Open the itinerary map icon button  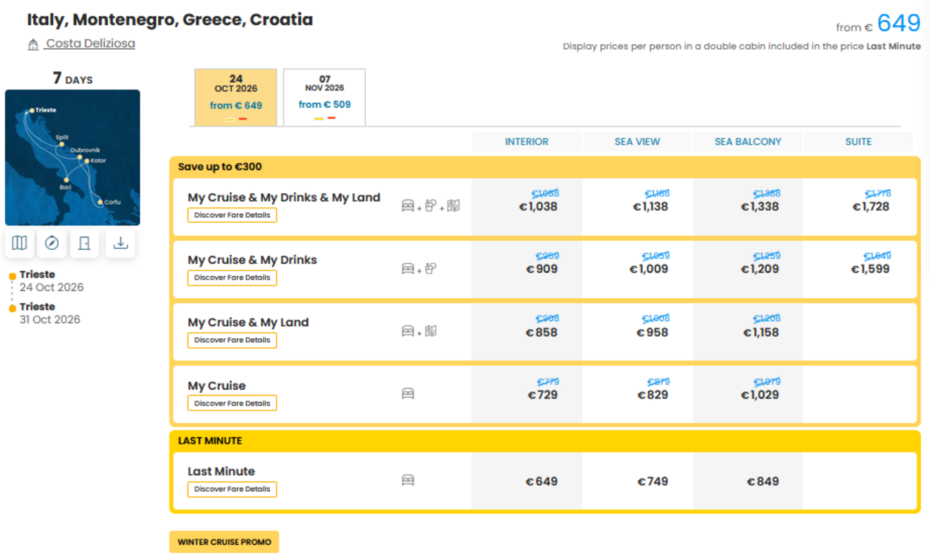[20, 243]
